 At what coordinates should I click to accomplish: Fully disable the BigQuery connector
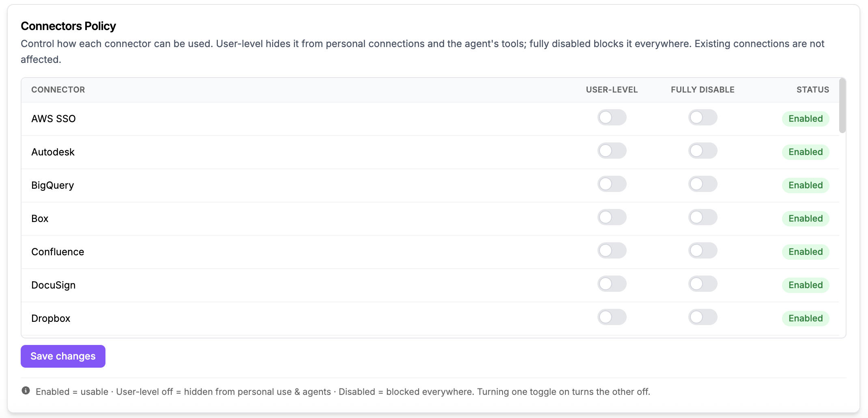click(703, 184)
